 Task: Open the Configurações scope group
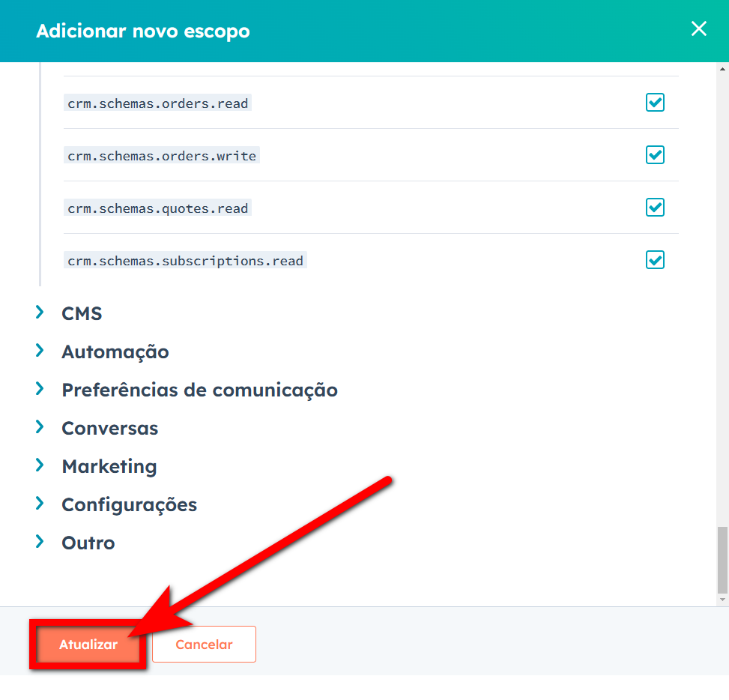click(x=129, y=504)
